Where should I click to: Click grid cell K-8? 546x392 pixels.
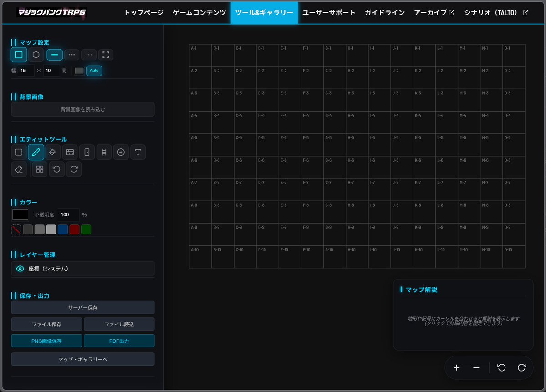tap(424, 212)
